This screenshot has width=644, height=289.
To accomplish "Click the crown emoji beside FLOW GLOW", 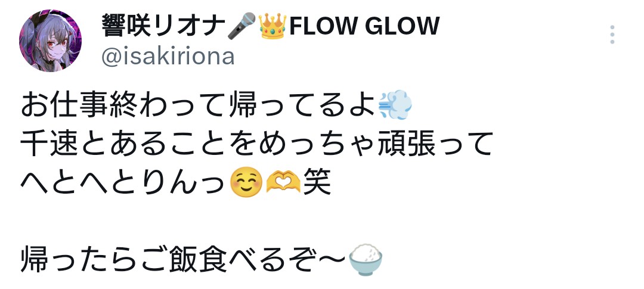I will (x=272, y=26).
